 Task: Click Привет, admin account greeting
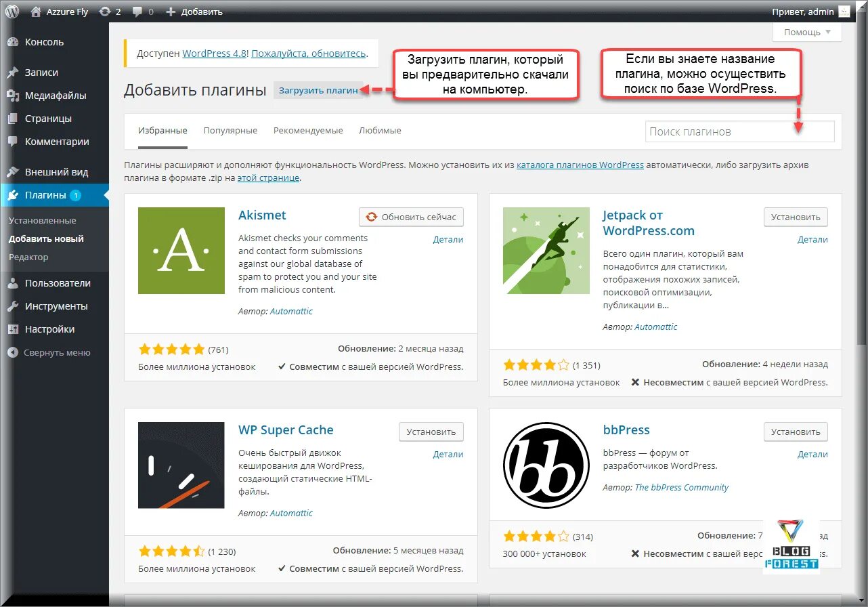tap(803, 12)
